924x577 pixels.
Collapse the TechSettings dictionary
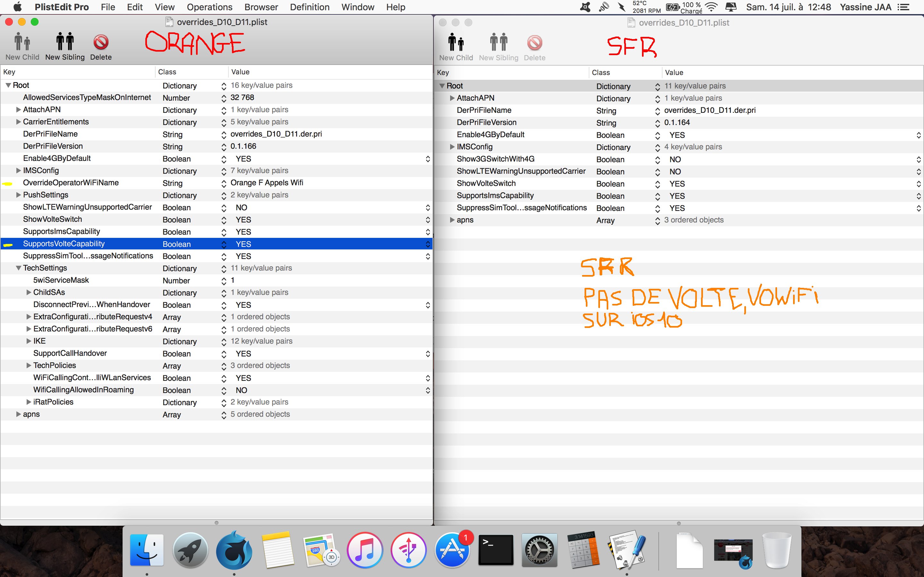click(x=18, y=268)
